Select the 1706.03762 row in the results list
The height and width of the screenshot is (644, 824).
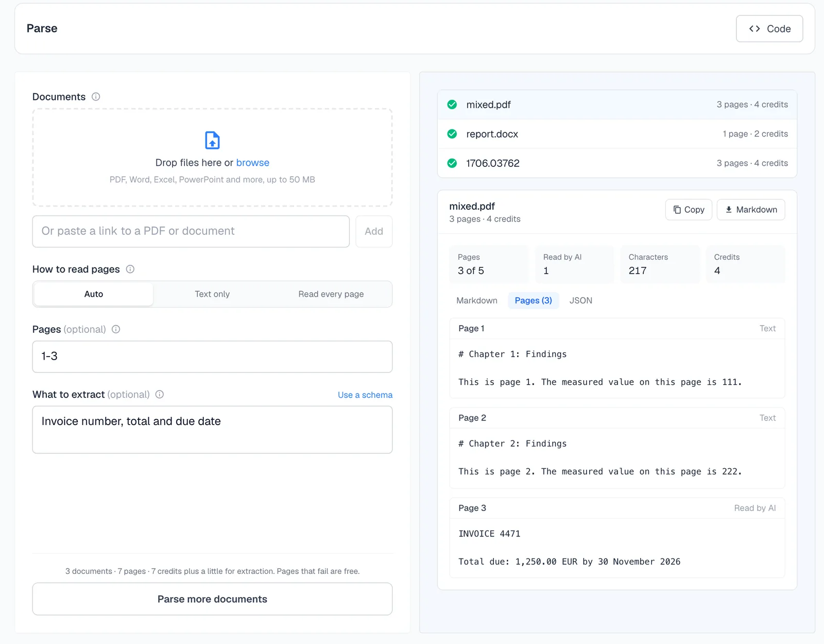pyautogui.click(x=617, y=163)
